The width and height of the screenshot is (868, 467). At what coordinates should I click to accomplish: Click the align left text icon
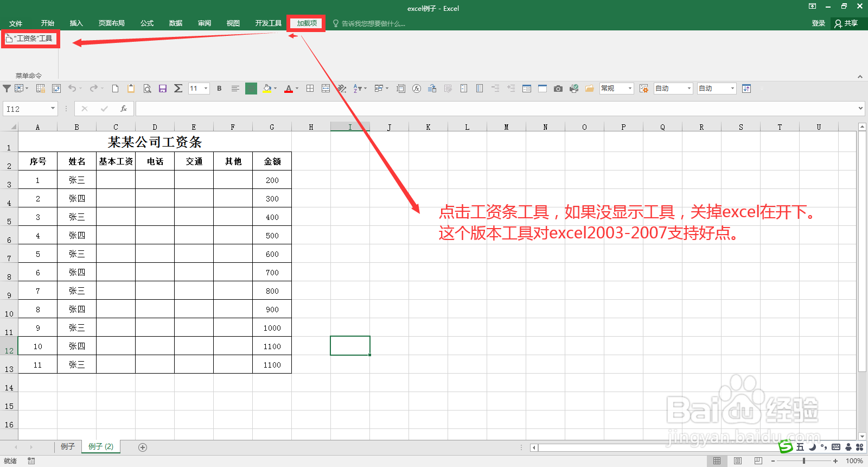[235, 89]
